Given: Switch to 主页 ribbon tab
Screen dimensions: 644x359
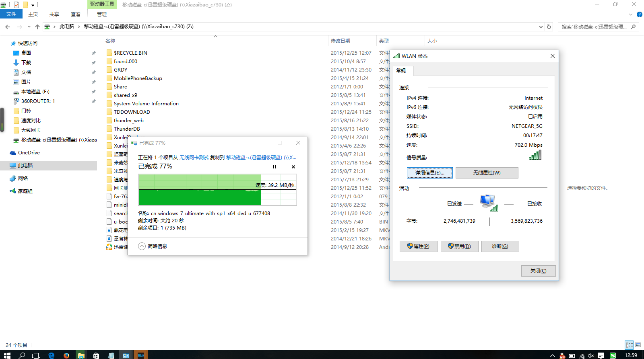Looking at the screenshot, I should click(x=33, y=14).
